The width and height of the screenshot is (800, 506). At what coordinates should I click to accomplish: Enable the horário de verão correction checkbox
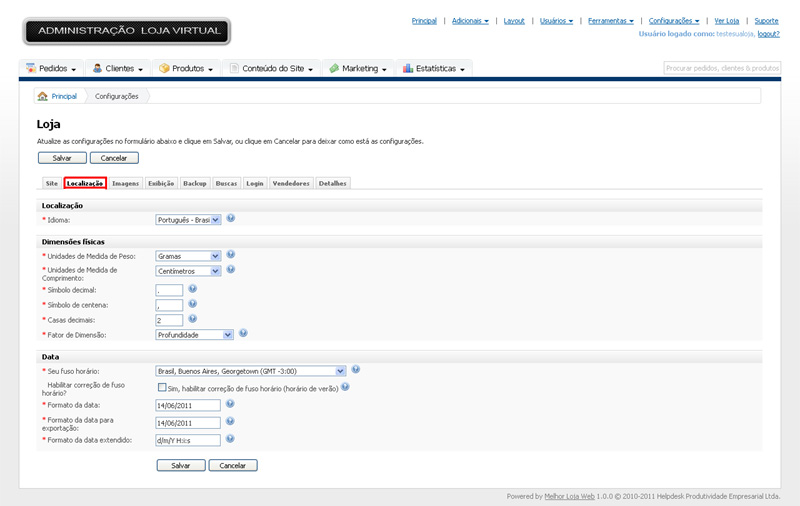point(162,388)
